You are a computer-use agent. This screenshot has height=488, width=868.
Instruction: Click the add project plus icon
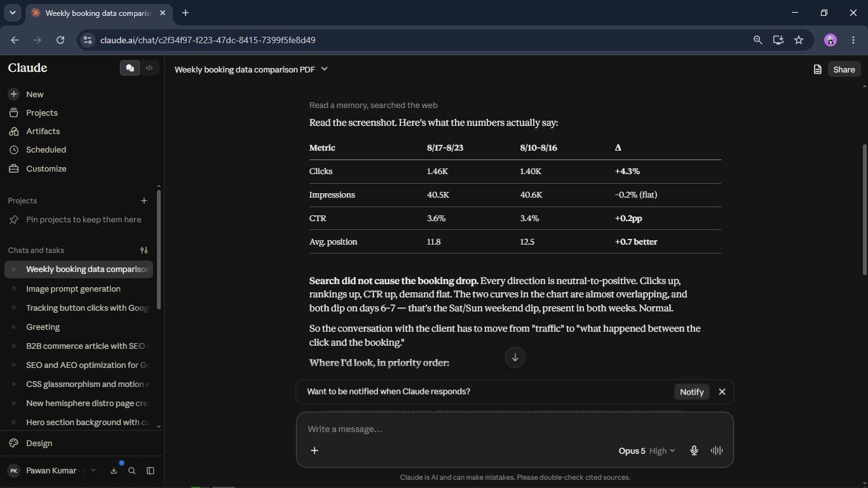point(144,201)
